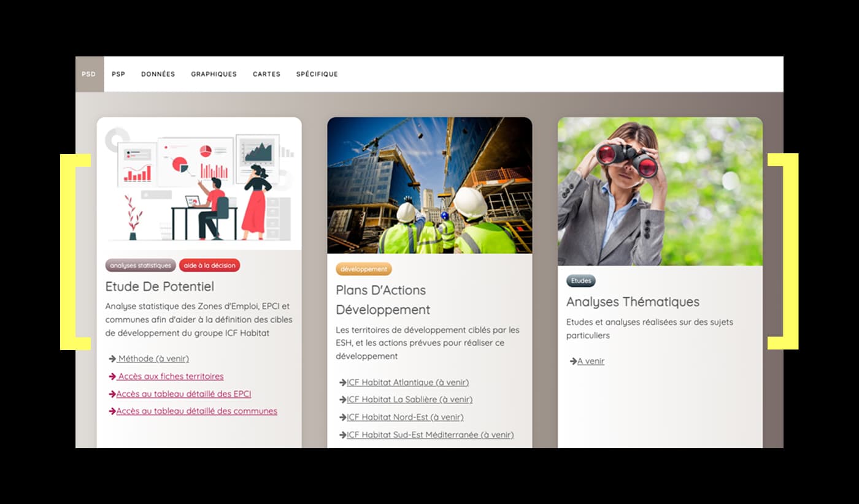The height and width of the screenshot is (504, 859).
Task: Click the 'Méthode (à venir)' link
Action: pyautogui.click(x=153, y=359)
